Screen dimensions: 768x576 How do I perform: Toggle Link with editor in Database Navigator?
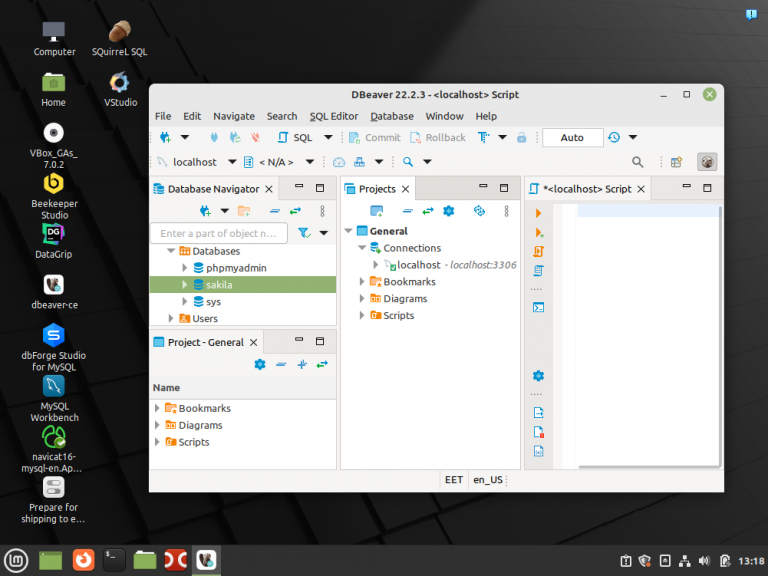click(295, 211)
